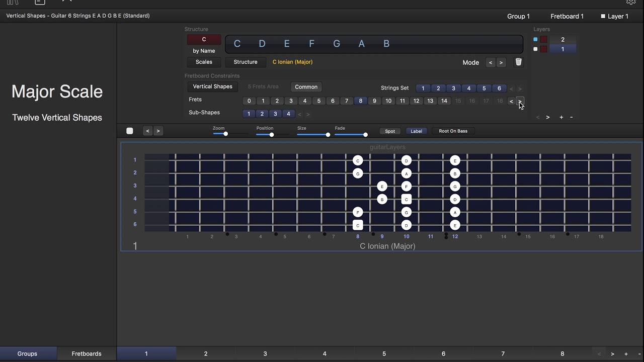Image resolution: width=644 pixels, height=362 pixels.
Task: Select the Common constraint button
Action: pyautogui.click(x=306, y=87)
